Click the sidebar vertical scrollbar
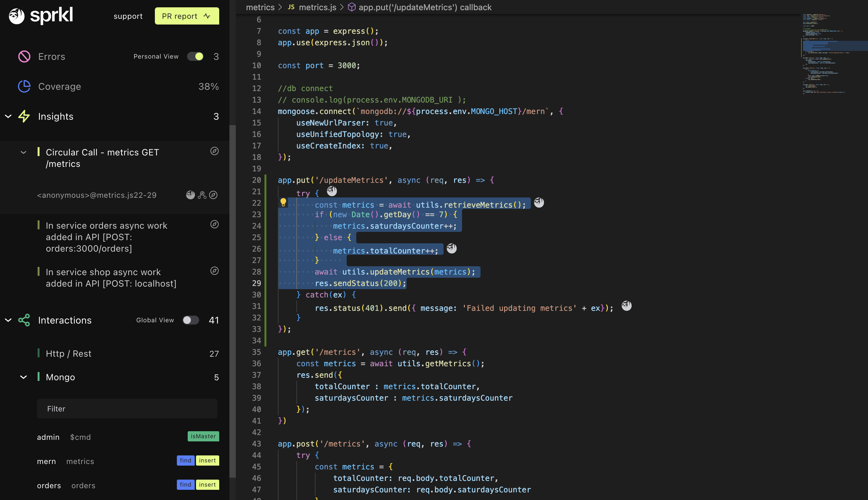This screenshot has height=500, width=868. pos(233,302)
